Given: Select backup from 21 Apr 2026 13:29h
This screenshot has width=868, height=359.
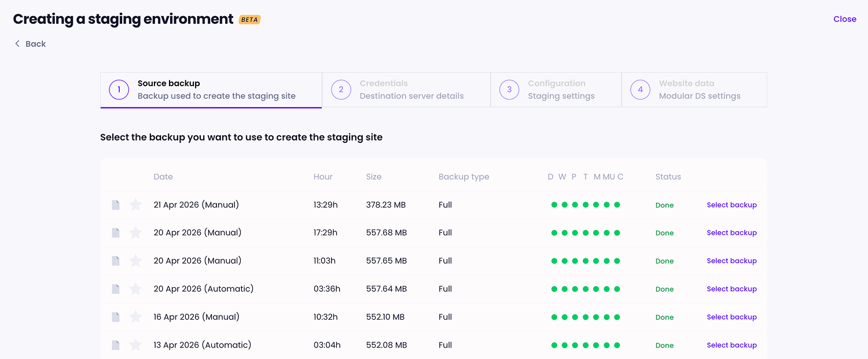Looking at the screenshot, I should click(731, 205).
